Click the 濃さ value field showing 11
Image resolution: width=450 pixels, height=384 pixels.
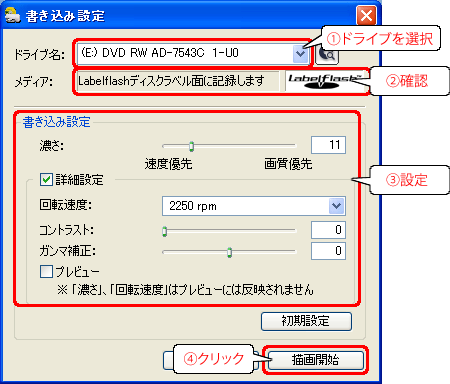click(328, 145)
